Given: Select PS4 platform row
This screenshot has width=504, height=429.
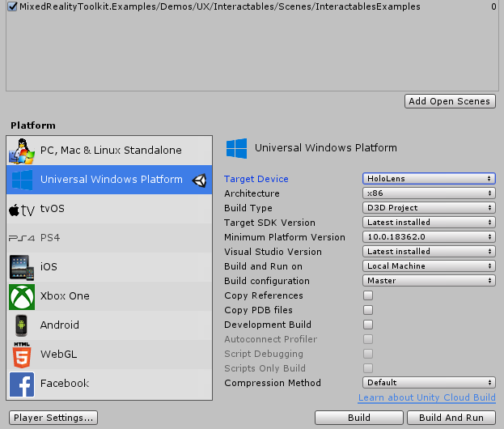Looking at the screenshot, I should coord(109,238).
